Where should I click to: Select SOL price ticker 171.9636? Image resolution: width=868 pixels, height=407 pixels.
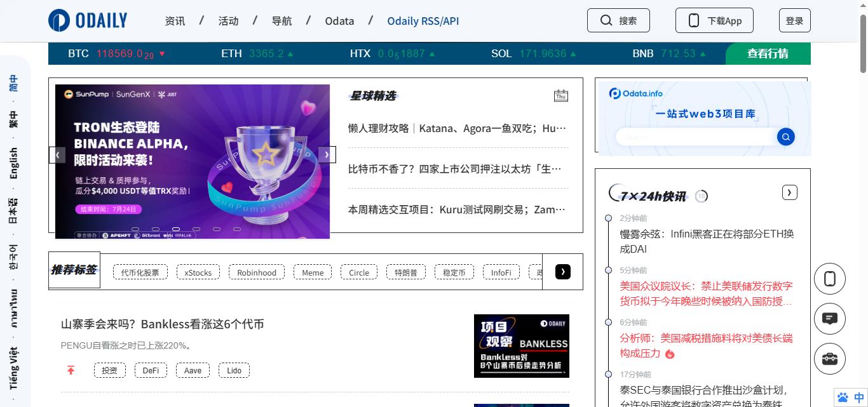pos(534,54)
